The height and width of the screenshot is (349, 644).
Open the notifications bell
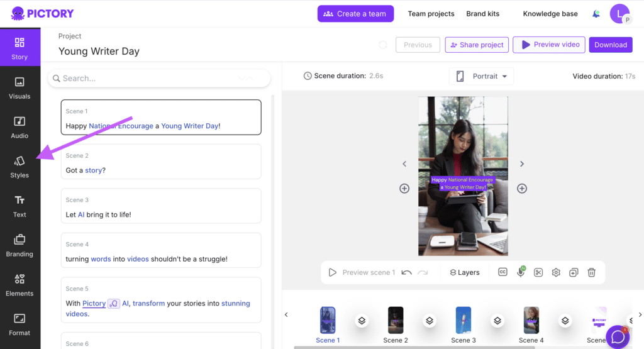(x=596, y=14)
